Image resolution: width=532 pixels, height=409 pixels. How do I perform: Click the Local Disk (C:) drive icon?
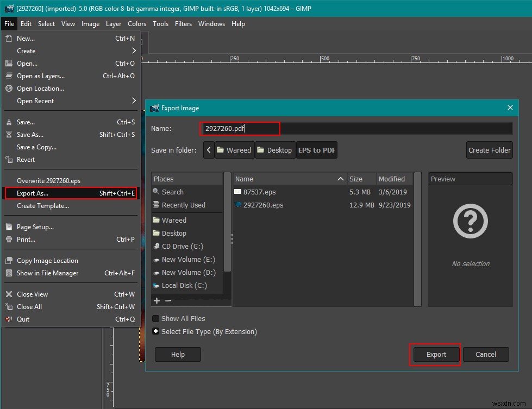[x=157, y=286]
